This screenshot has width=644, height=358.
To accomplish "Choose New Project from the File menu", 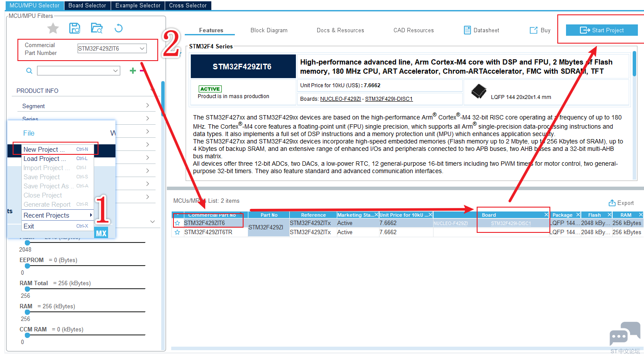I will pos(44,150).
